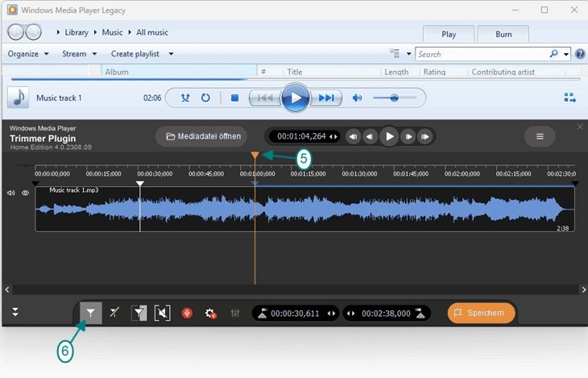588x378 pixels.
Task: Click the white start marker on the waveform
Action: point(140,184)
